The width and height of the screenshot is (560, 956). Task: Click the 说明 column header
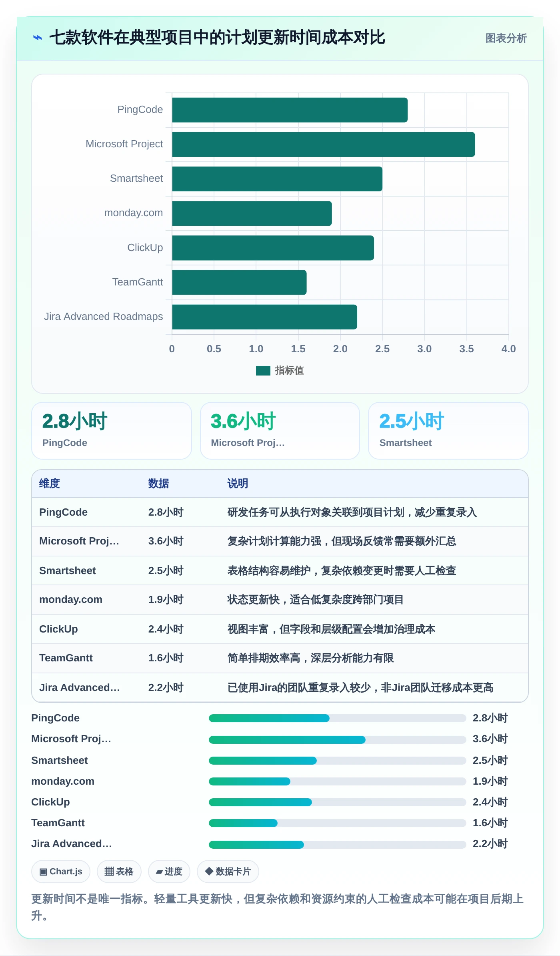[x=238, y=484]
